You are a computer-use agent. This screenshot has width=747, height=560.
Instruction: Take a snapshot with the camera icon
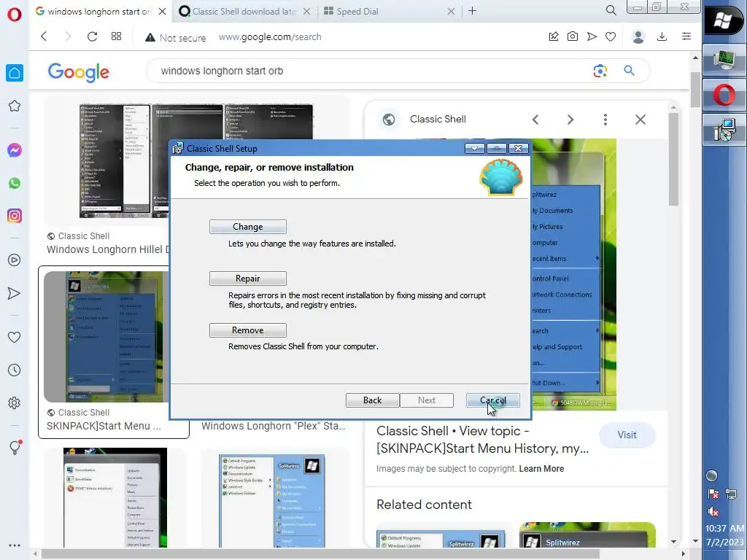(573, 36)
